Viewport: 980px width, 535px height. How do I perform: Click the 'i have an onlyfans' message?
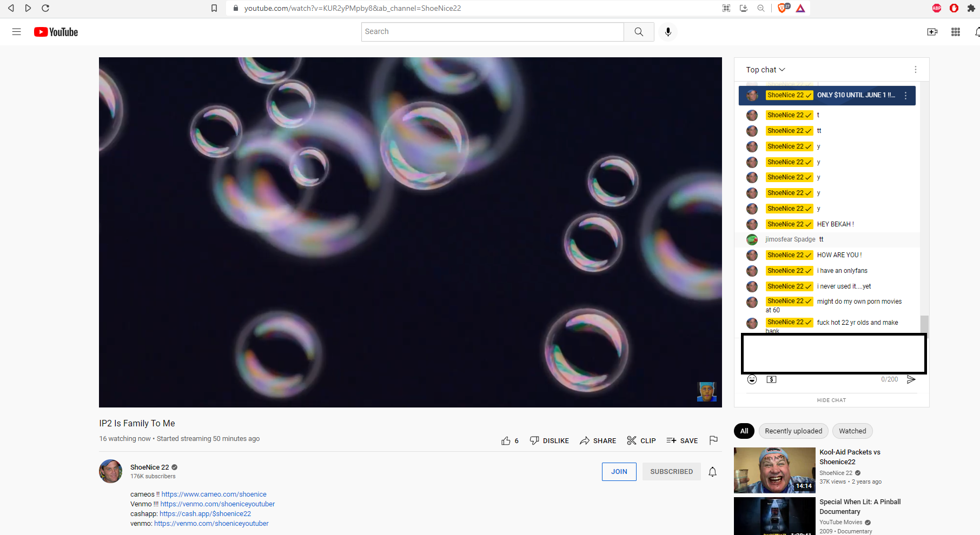[842, 271]
